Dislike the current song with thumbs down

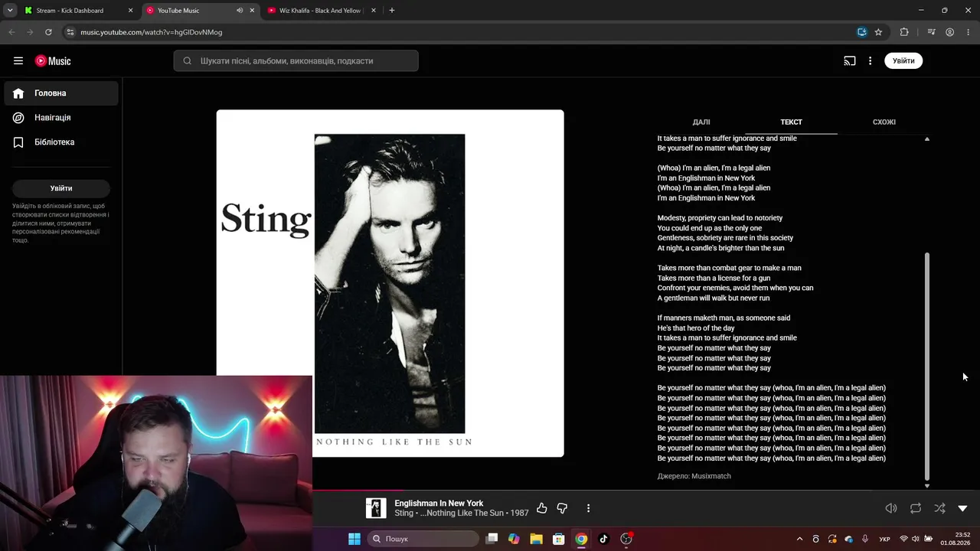tap(562, 508)
